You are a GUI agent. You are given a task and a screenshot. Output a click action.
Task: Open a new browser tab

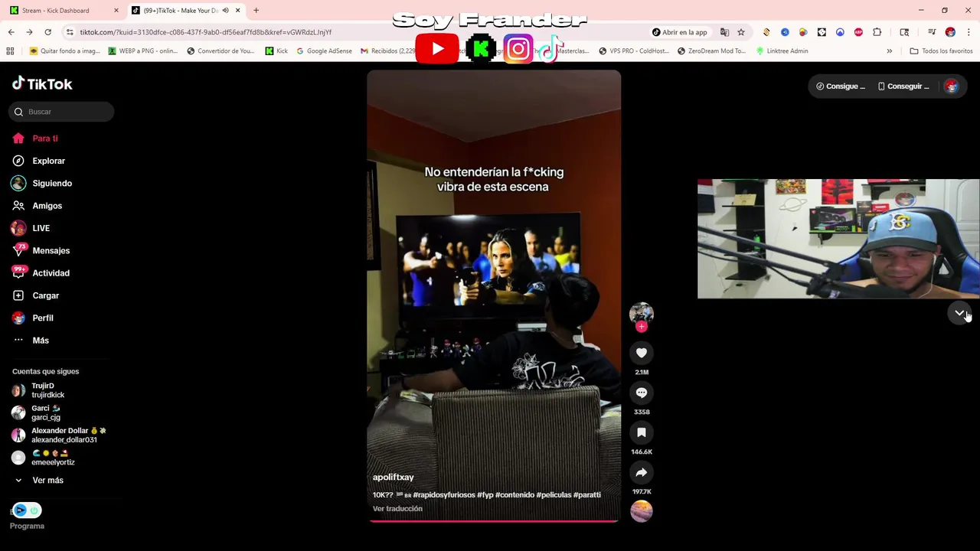[x=256, y=11]
